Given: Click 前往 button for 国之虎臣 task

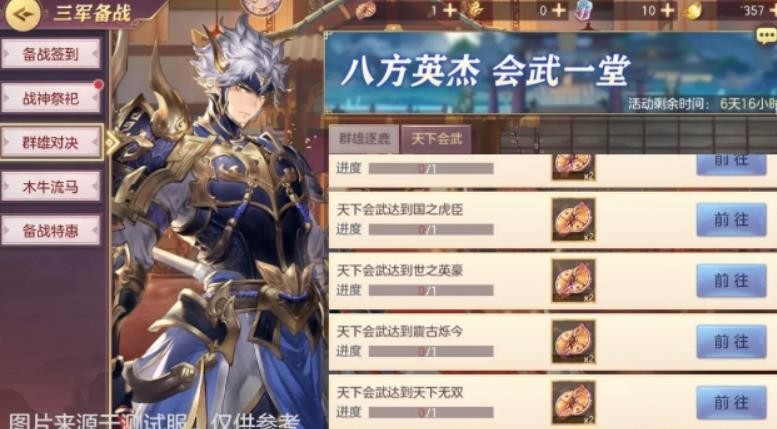Looking at the screenshot, I should click(731, 219).
